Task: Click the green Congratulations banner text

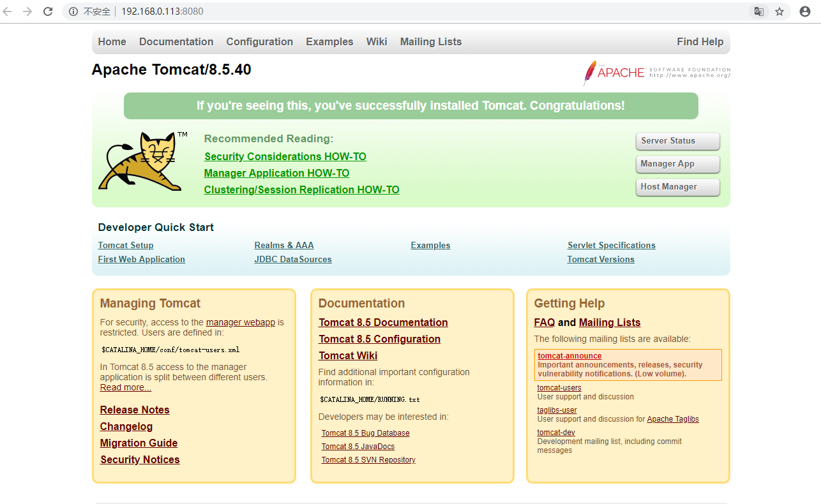Action: pyautogui.click(x=410, y=106)
